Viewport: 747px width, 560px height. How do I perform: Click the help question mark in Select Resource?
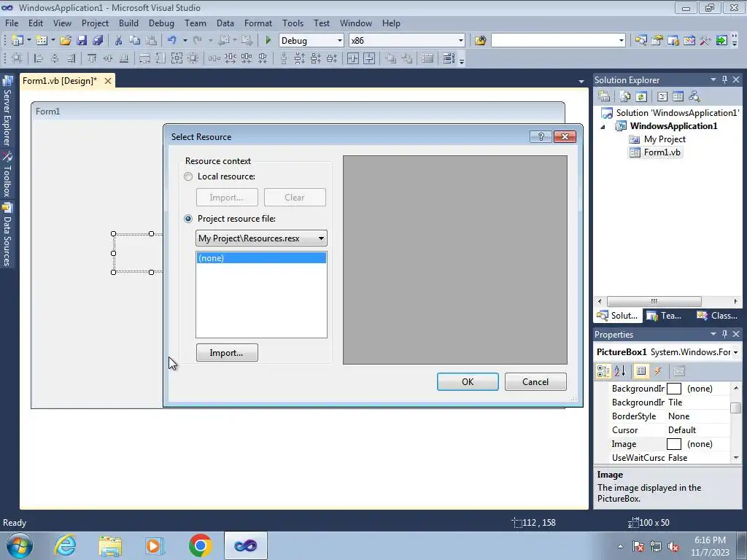541,136
